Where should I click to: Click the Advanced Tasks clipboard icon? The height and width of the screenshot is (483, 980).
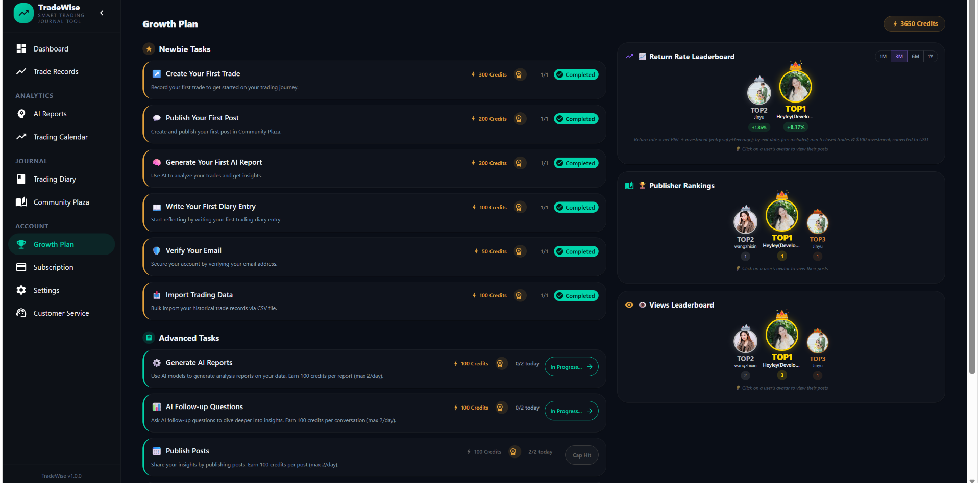[149, 338]
